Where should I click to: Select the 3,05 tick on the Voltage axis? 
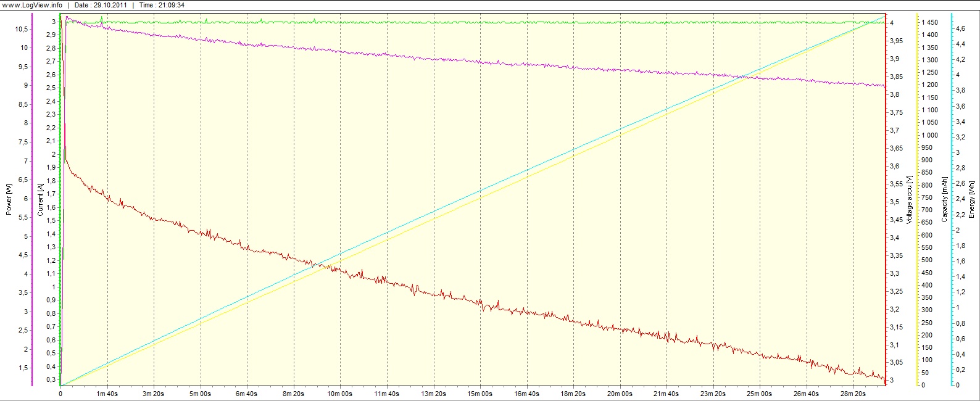coord(895,362)
